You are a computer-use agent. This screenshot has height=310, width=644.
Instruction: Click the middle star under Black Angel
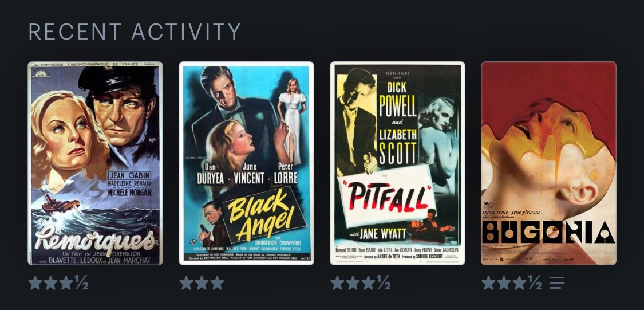point(202,283)
